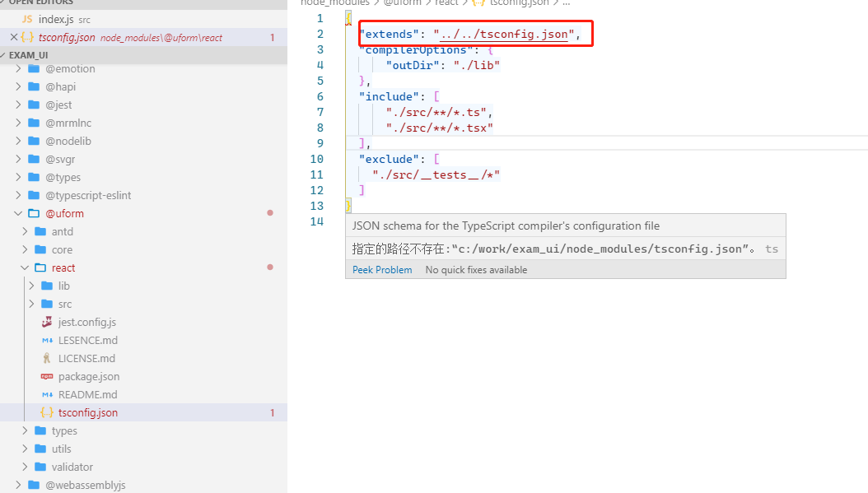Expand the types folder in the tree
Viewport: 868px width, 493px height.
(x=26, y=430)
